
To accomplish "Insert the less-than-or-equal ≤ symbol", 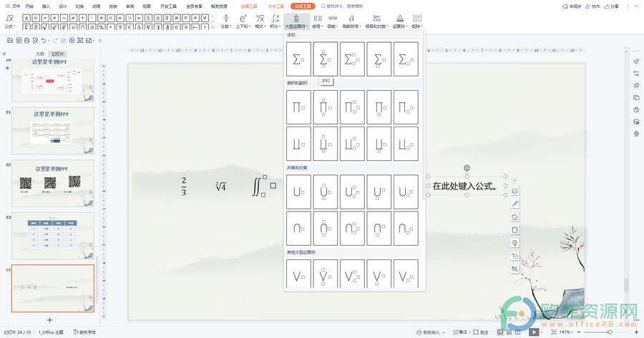I will pos(148,18).
